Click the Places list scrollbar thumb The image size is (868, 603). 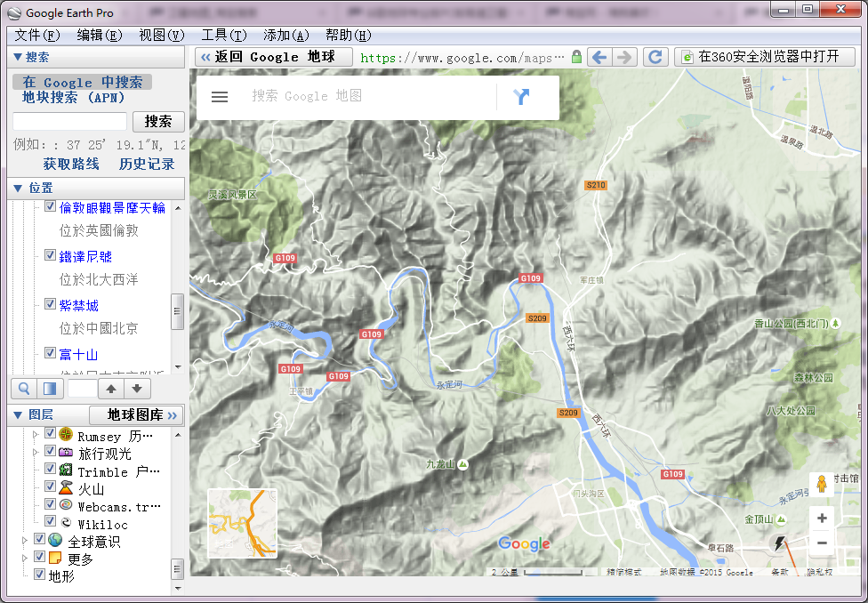click(177, 311)
